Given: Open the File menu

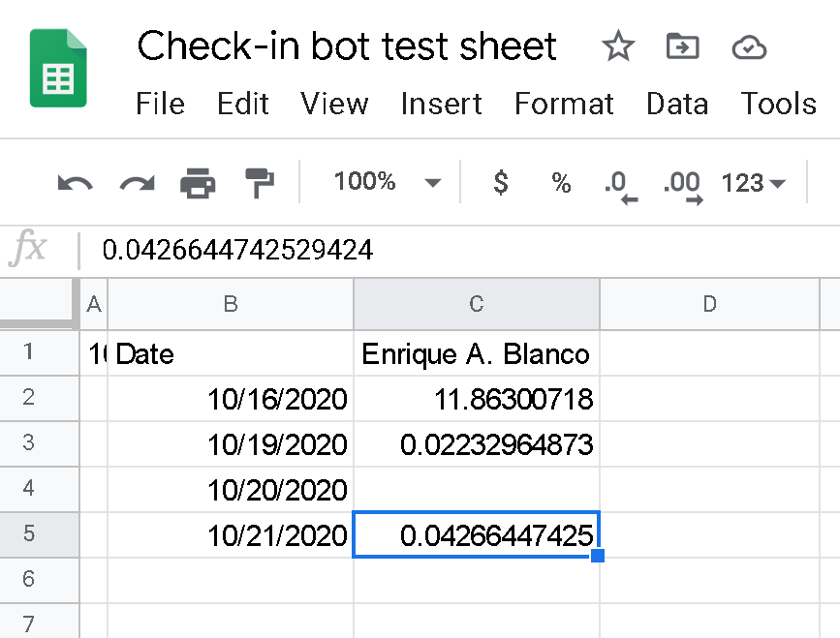Looking at the screenshot, I should click(160, 104).
